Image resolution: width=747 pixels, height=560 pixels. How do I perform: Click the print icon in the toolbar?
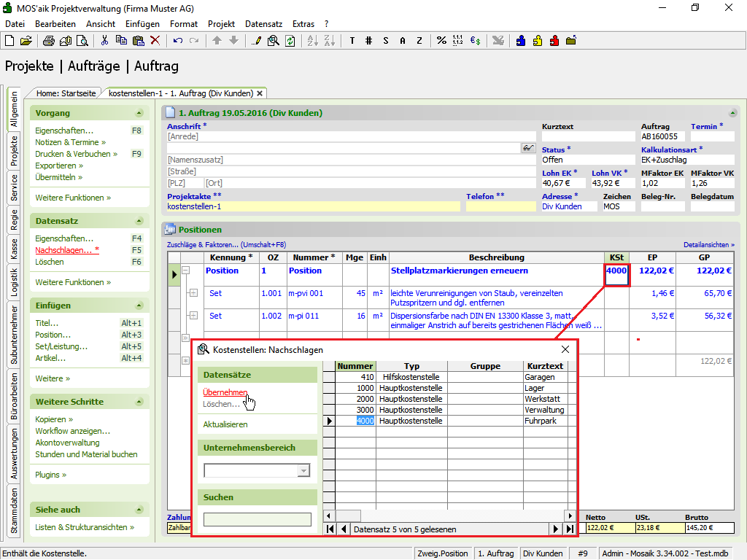(x=50, y=41)
